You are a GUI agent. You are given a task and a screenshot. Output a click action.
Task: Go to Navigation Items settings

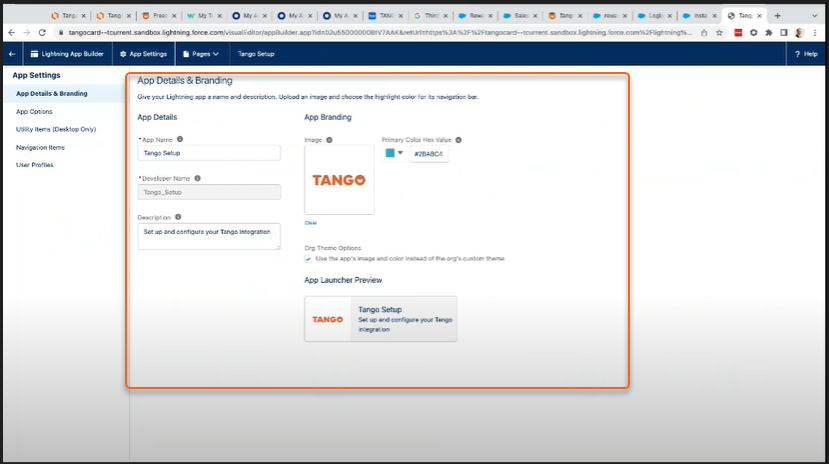tap(40, 147)
